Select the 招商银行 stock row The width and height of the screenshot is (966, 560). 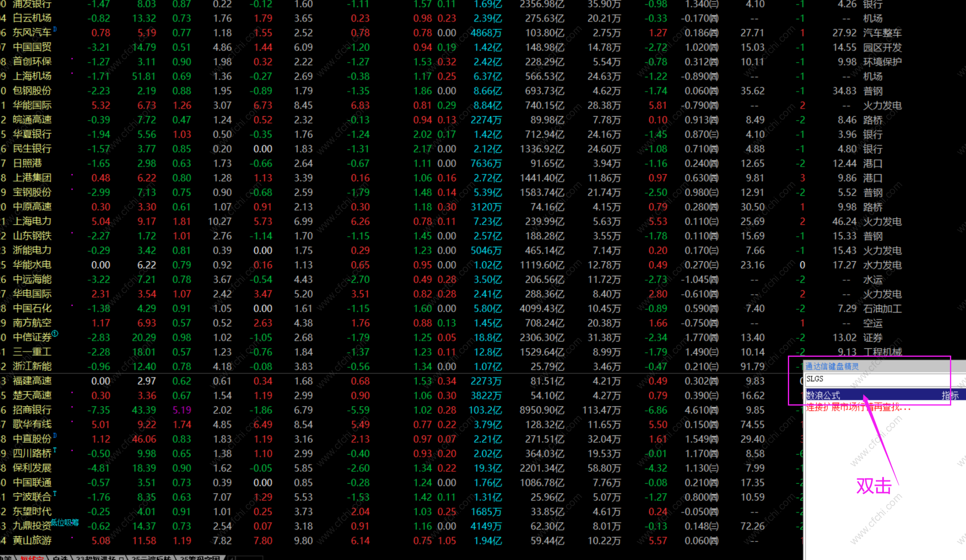click(x=32, y=410)
